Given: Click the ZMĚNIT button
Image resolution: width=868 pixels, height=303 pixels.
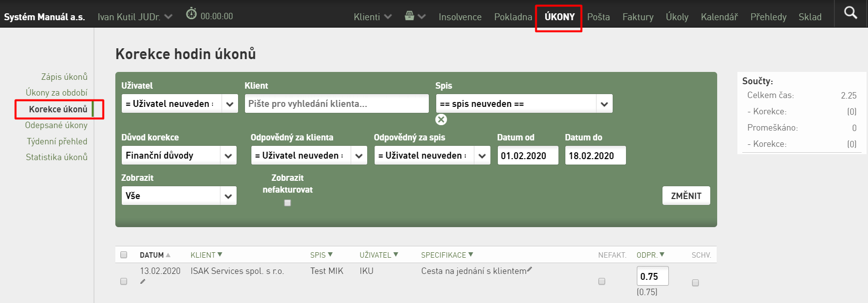Looking at the screenshot, I should [686, 196].
